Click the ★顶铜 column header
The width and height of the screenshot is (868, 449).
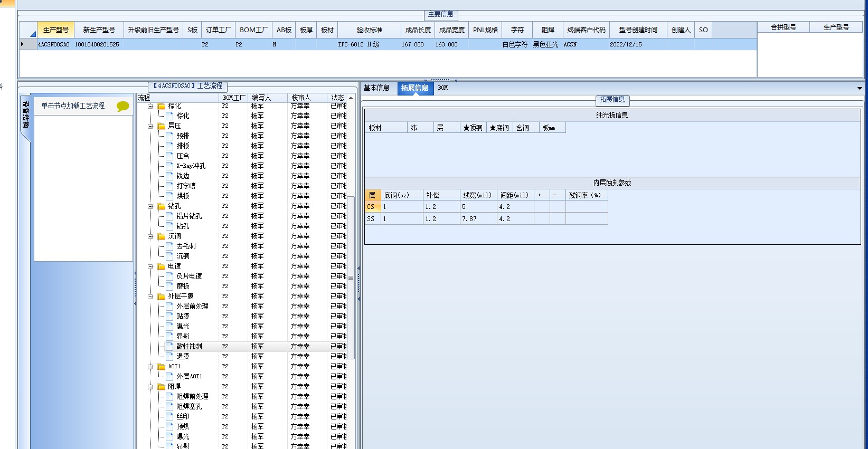(x=473, y=128)
